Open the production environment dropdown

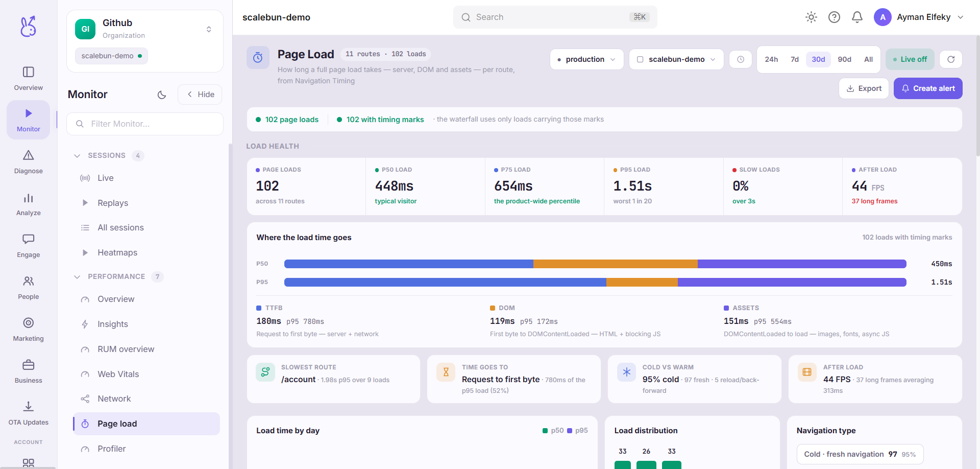pyautogui.click(x=587, y=59)
